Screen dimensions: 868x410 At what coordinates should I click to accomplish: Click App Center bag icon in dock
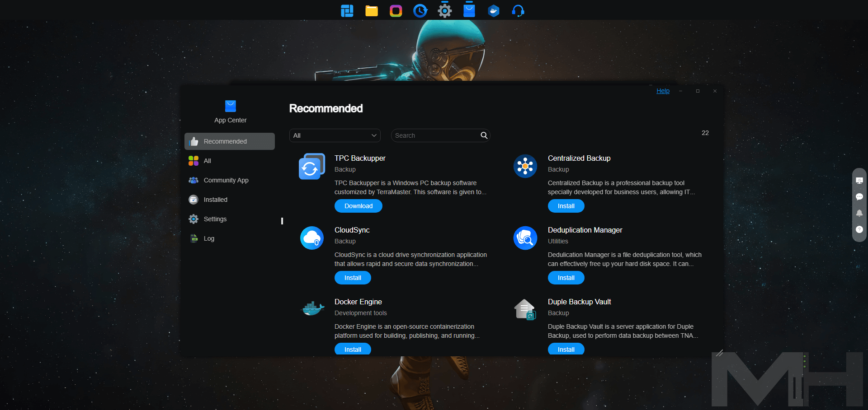tap(469, 10)
